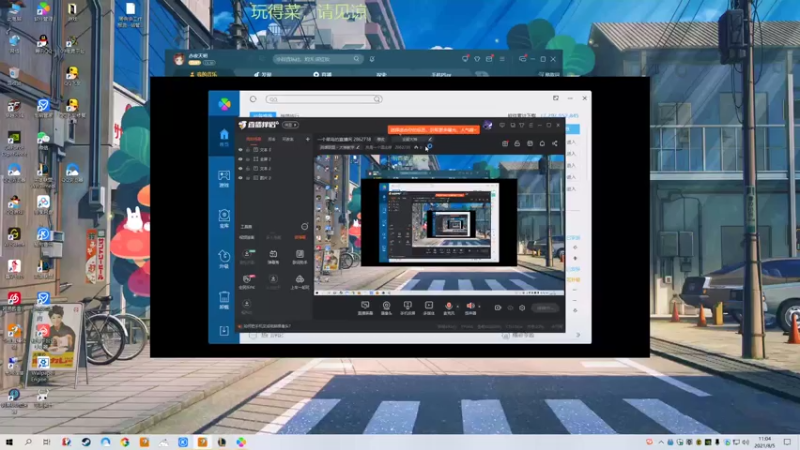Click the stream preview thumbnail area
Image resolution: width=800 pixels, height=450 pixels.
click(439, 224)
